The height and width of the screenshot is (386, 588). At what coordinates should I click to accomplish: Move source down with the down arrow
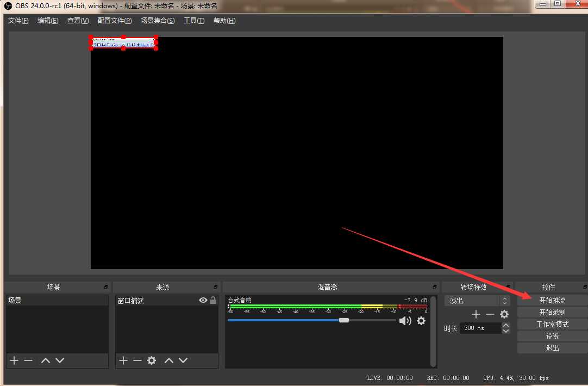point(183,360)
